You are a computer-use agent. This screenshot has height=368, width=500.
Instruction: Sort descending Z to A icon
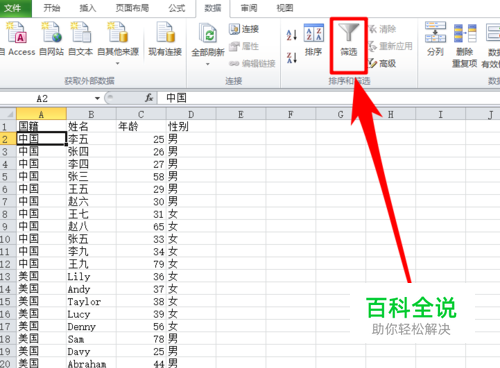coord(292,58)
